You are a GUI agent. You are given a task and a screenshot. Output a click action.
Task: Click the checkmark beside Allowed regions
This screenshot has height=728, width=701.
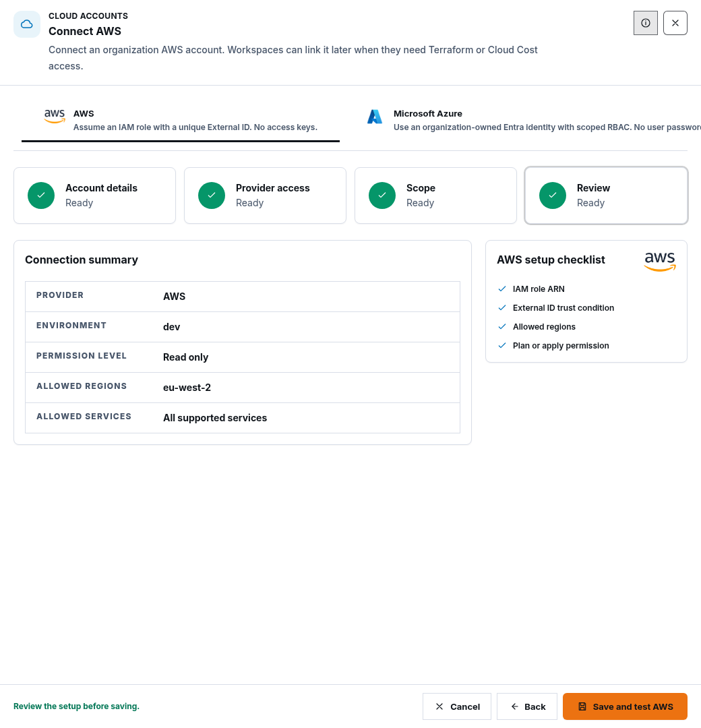click(x=502, y=327)
